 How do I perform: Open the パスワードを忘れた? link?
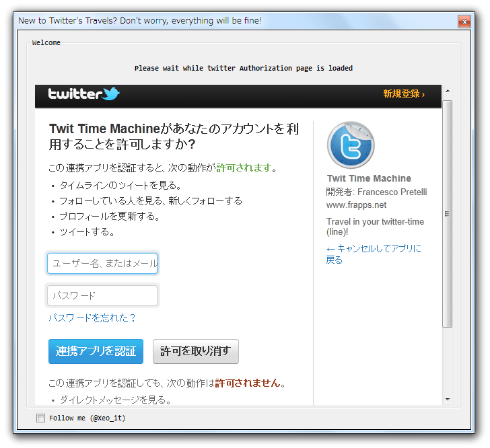click(x=92, y=318)
